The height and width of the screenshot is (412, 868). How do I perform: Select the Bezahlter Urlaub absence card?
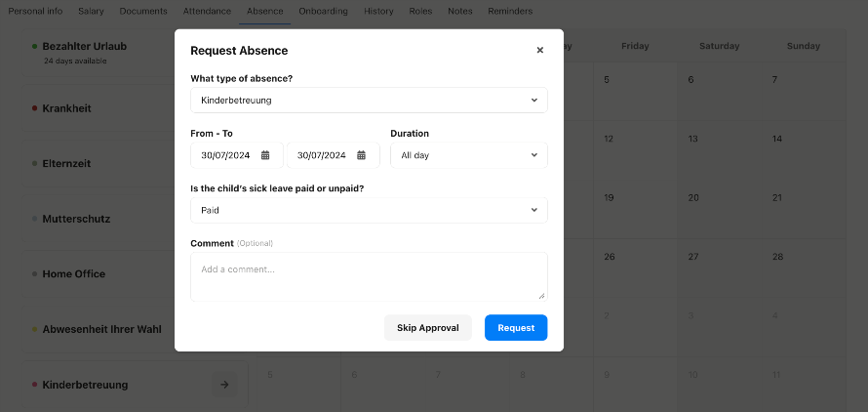click(x=99, y=53)
